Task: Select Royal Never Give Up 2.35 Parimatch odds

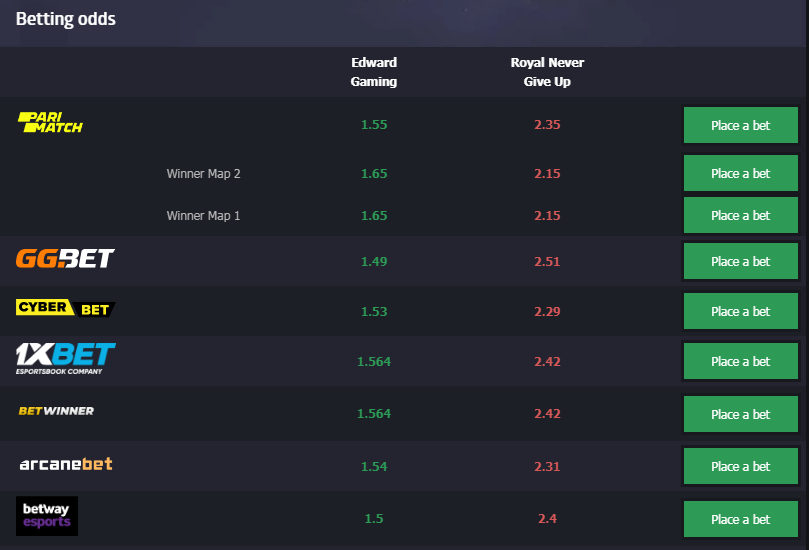Action: tap(547, 125)
